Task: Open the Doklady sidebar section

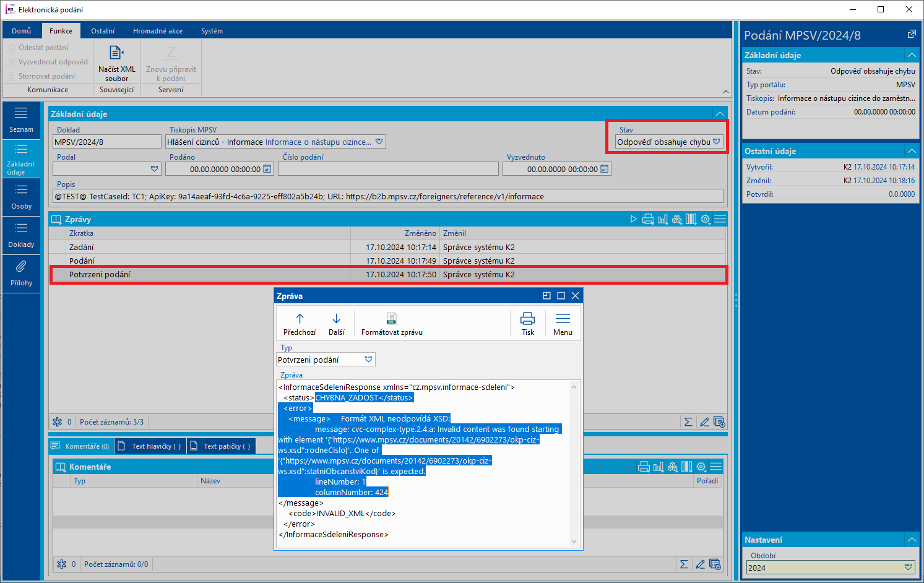Action: (x=21, y=235)
